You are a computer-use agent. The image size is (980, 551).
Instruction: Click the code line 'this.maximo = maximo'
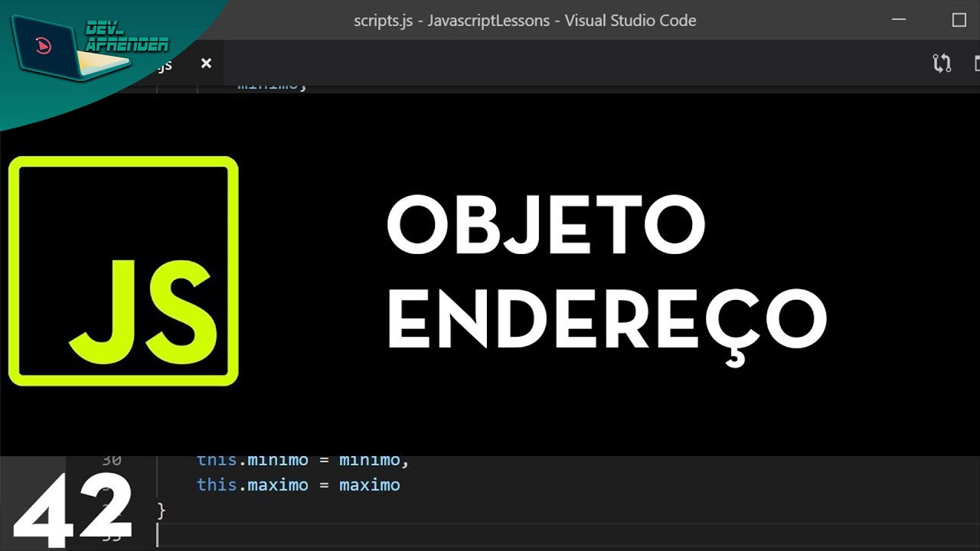298,485
